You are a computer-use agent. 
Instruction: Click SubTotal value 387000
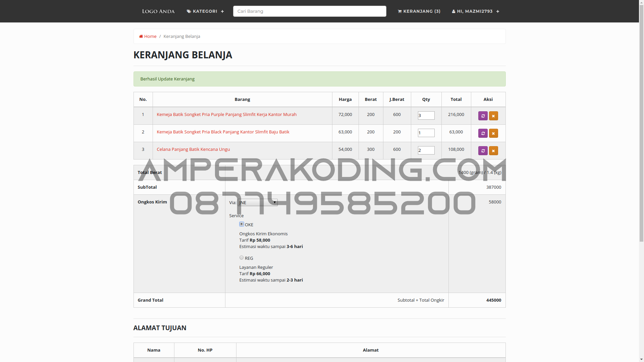[494, 187]
